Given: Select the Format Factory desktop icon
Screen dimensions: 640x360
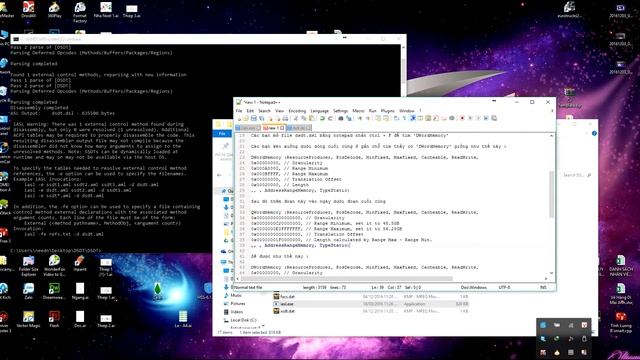Looking at the screenshot, I should (x=80, y=12).
